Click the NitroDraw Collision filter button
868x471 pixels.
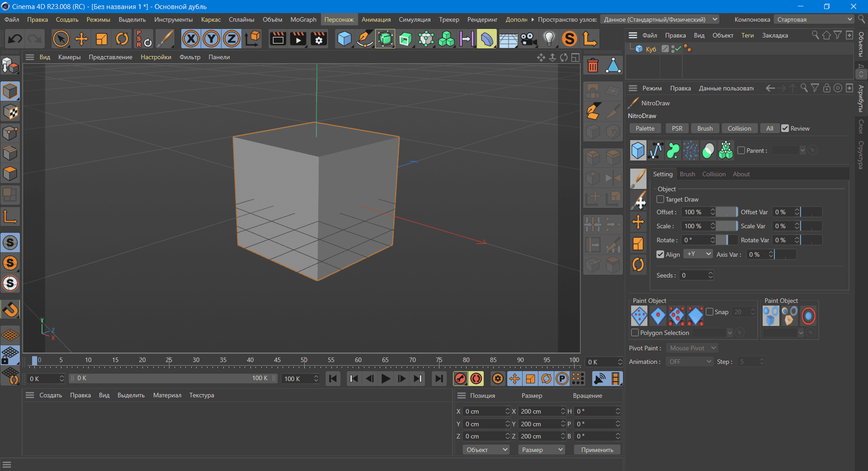coord(739,128)
